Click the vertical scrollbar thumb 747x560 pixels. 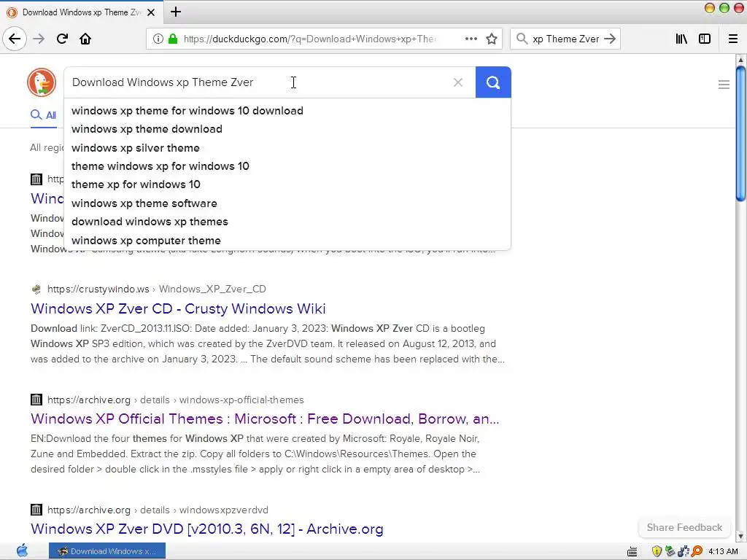click(x=740, y=133)
